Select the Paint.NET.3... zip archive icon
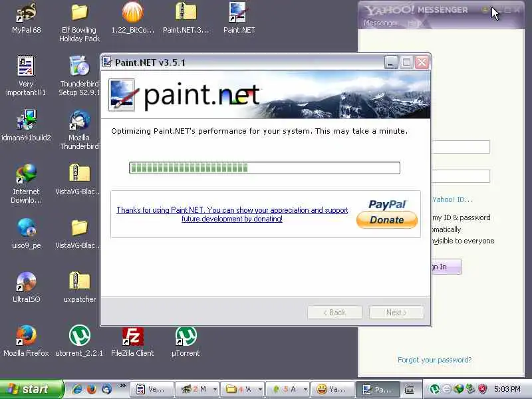532x399 pixels. (x=186, y=19)
